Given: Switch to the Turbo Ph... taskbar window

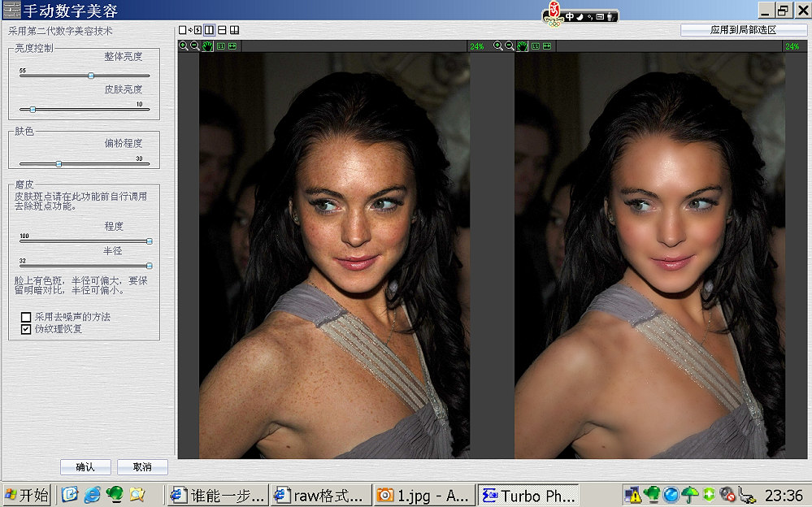Looking at the screenshot, I should coord(528,495).
